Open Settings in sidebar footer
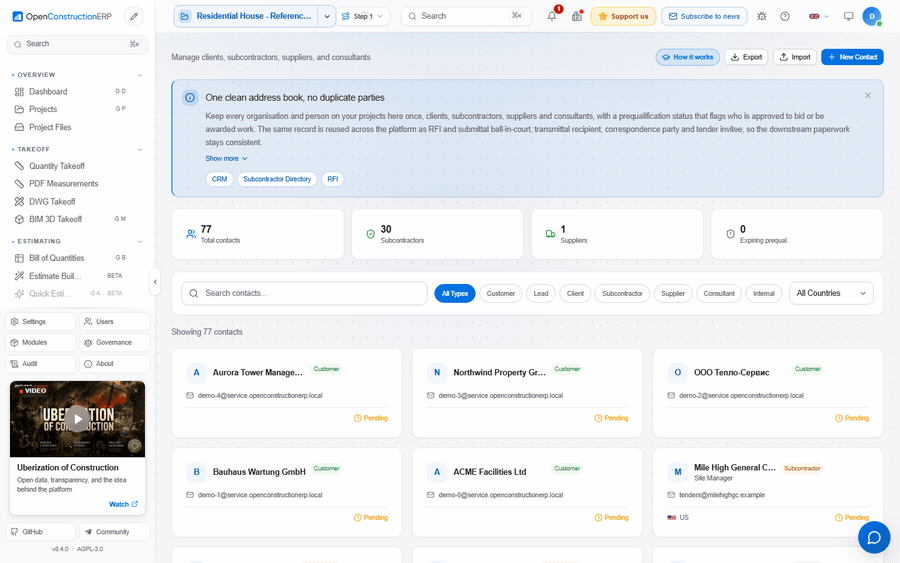This screenshot has width=900, height=563. point(41,321)
